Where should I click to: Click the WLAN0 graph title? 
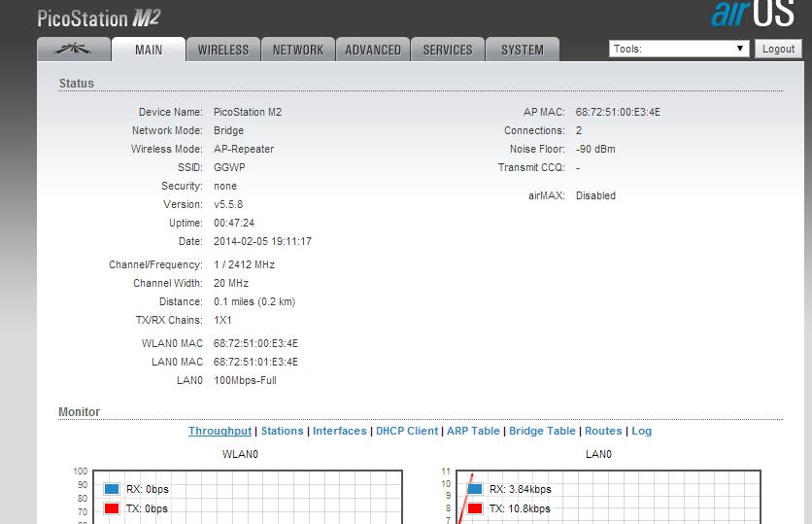pos(240,454)
